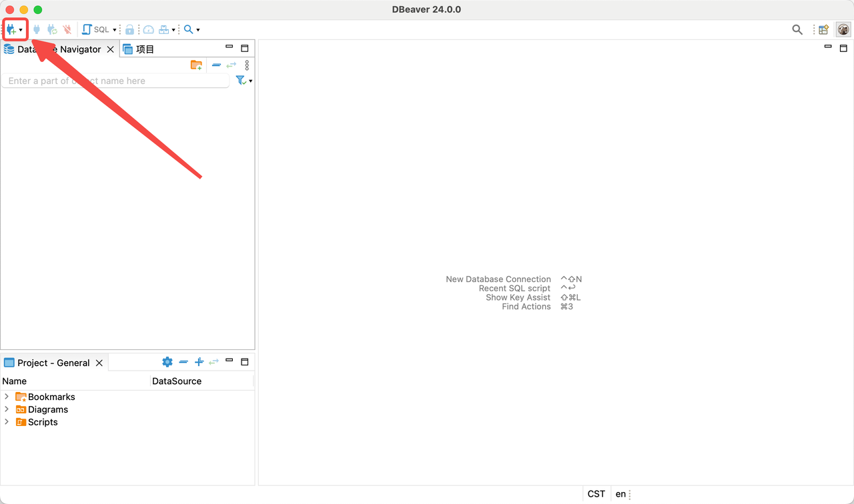Click the Project panel gear settings icon
Screen dimensions: 854x504
coord(167,362)
